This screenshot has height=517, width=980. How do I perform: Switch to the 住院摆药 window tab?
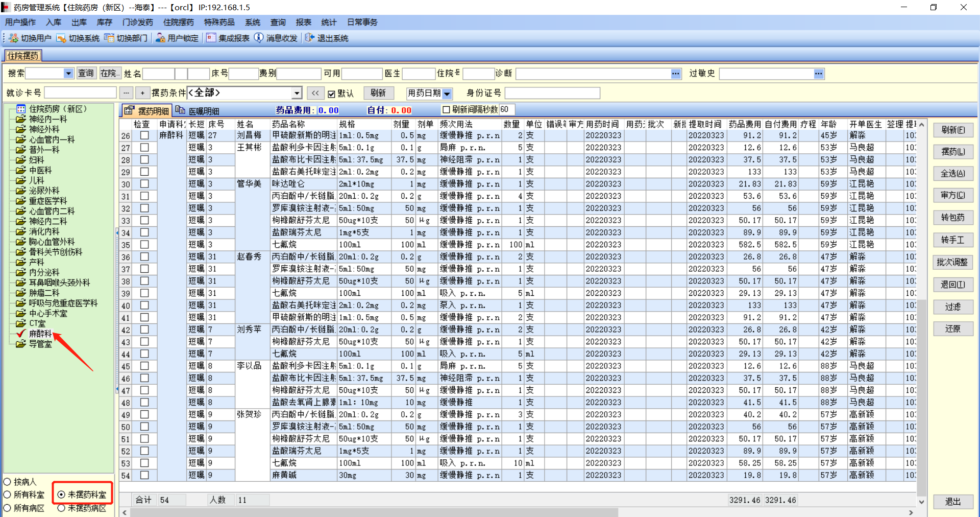[x=23, y=56]
